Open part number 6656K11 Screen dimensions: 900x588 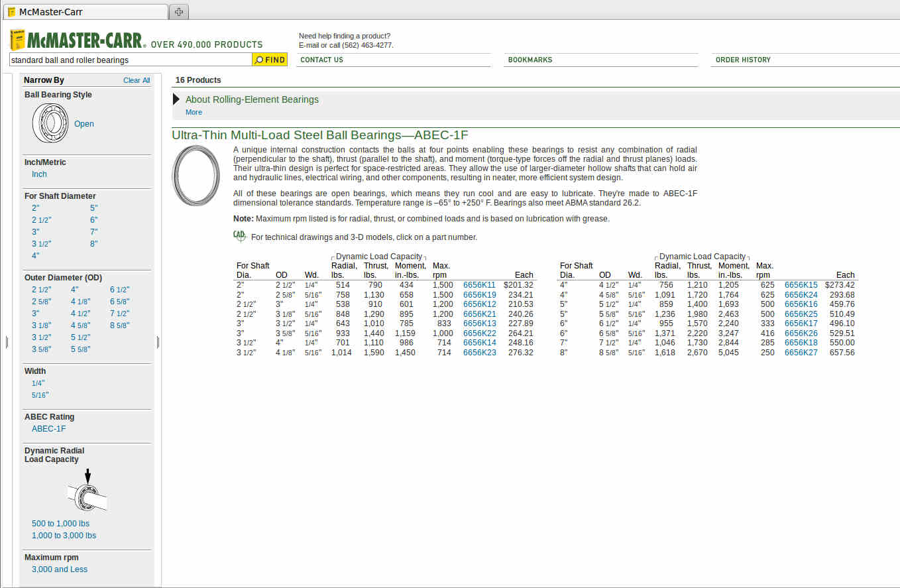click(479, 285)
